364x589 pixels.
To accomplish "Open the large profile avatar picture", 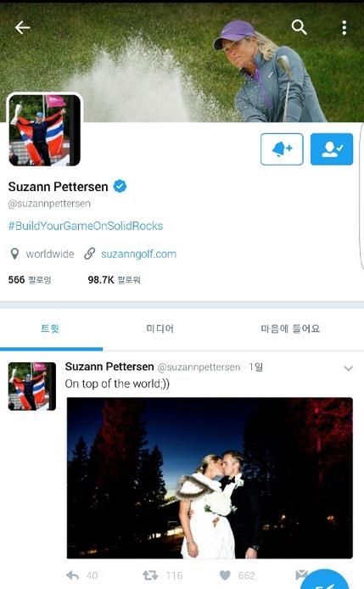I will click(44, 130).
